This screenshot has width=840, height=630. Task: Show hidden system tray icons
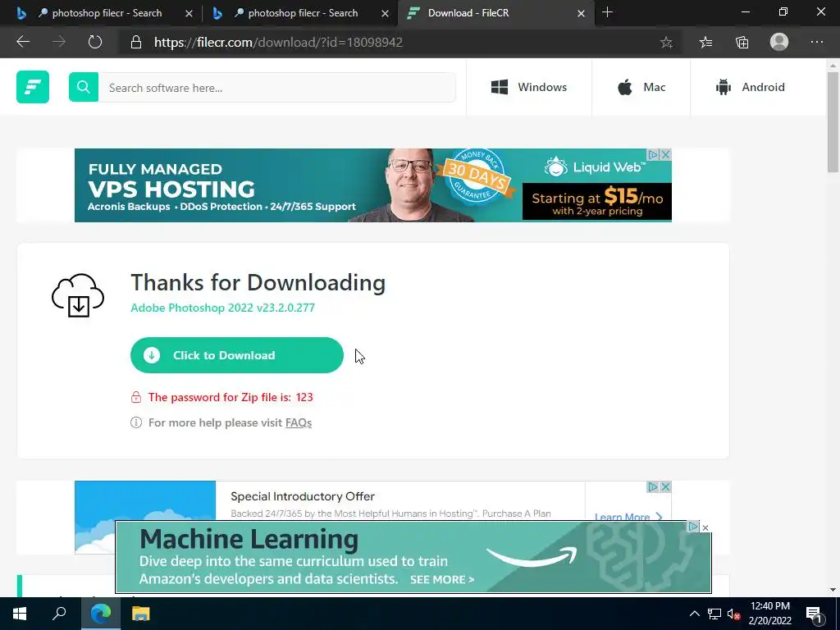tap(694, 614)
